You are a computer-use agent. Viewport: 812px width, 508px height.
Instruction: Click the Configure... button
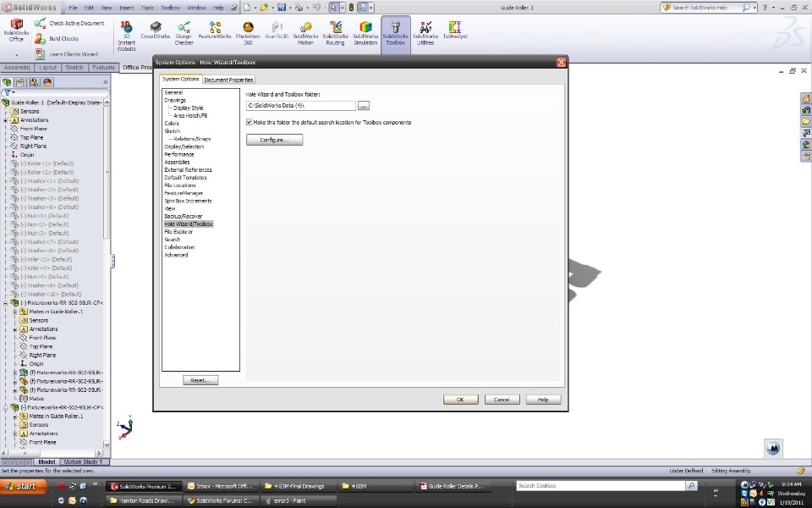tap(274, 140)
